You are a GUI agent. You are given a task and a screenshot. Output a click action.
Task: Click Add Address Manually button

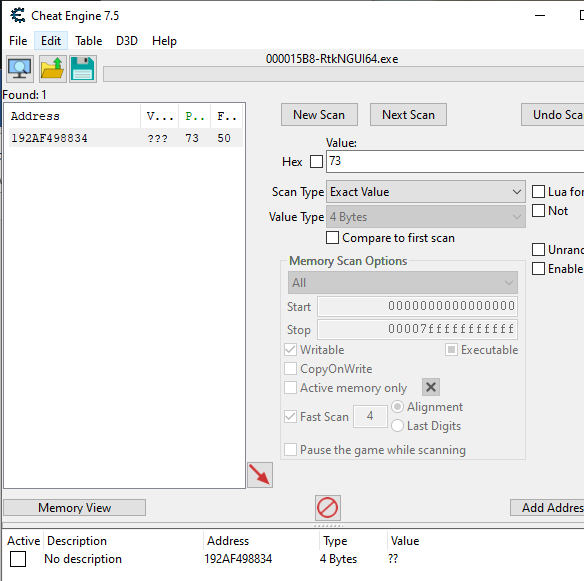pyautogui.click(x=548, y=508)
